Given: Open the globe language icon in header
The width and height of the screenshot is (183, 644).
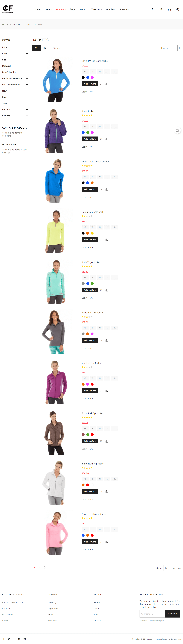Looking at the screenshot, I should point(178,10).
